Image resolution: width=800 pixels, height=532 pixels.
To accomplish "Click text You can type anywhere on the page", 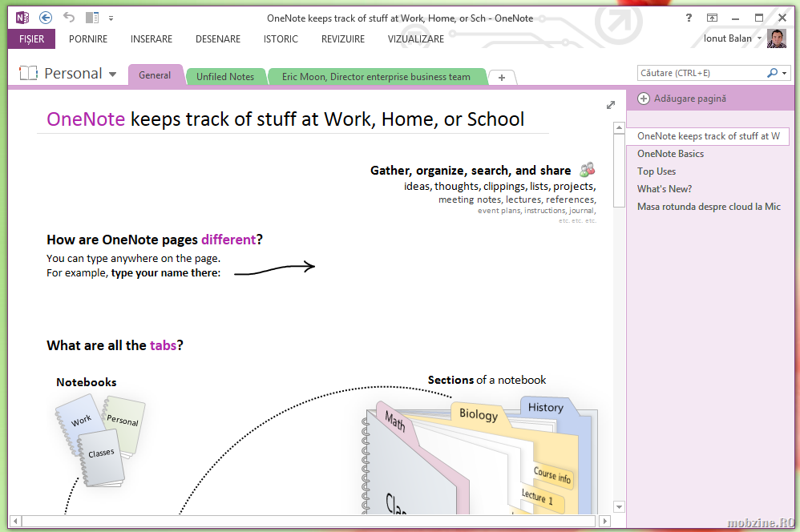I will pos(133,259).
